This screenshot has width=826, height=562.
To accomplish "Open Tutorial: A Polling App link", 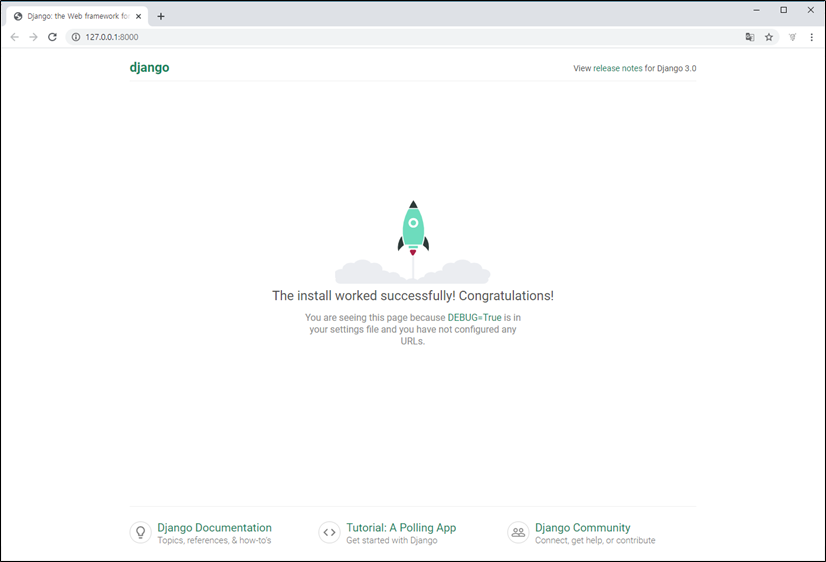I will [x=401, y=528].
